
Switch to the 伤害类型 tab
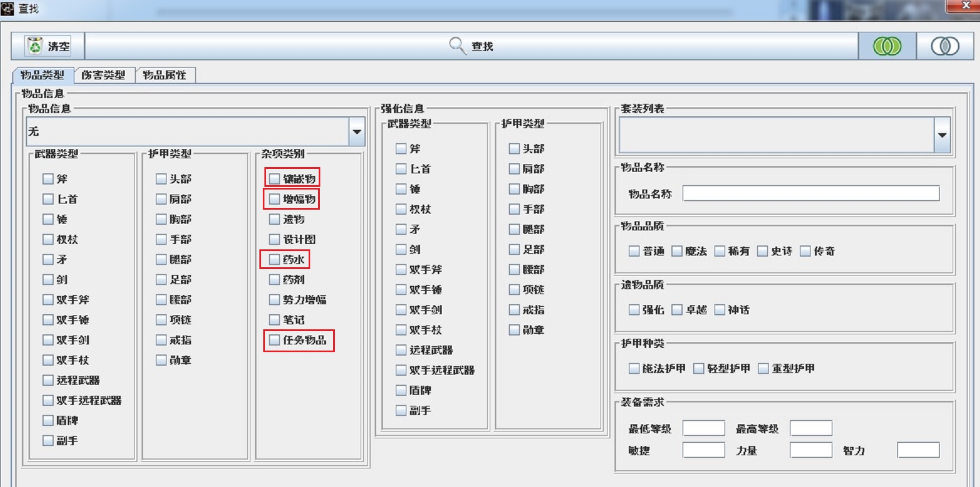click(x=103, y=75)
